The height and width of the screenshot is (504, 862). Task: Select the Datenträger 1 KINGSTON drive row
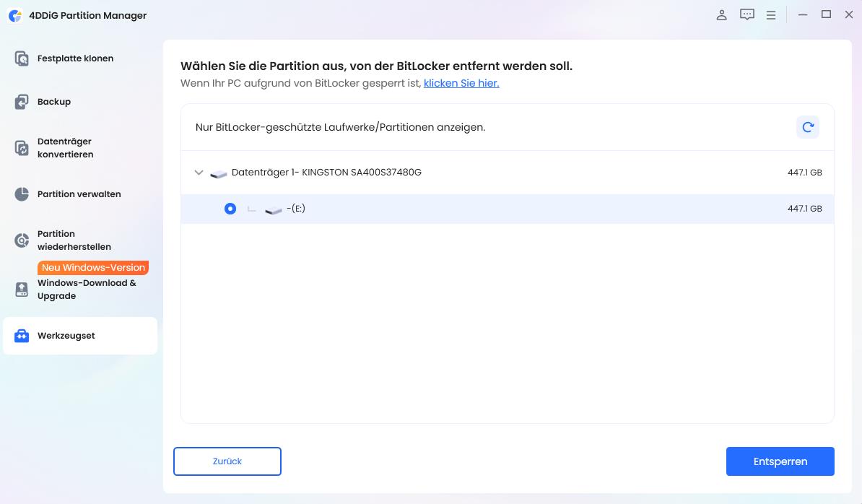325,173
